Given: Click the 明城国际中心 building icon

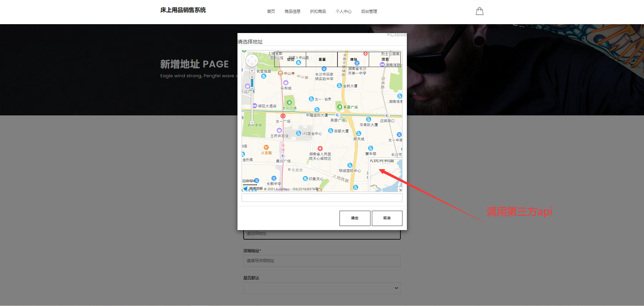Looking at the screenshot, I should [x=350, y=165].
